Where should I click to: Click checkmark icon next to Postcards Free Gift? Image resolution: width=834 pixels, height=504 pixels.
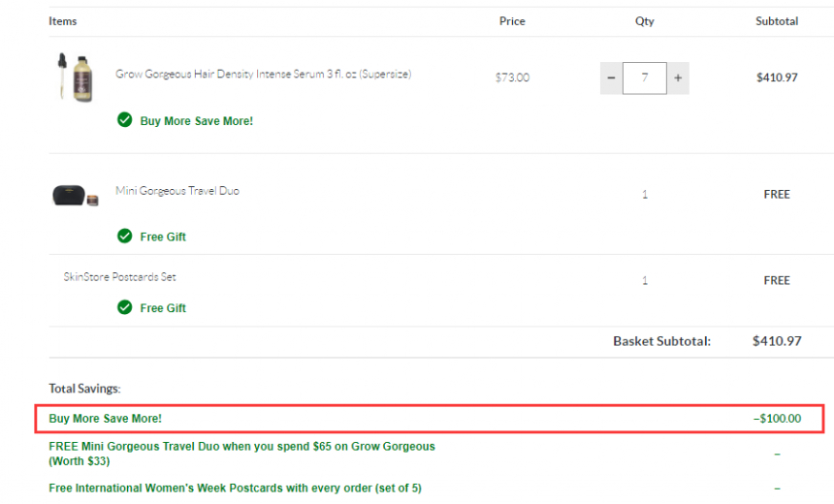click(x=124, y=307)
